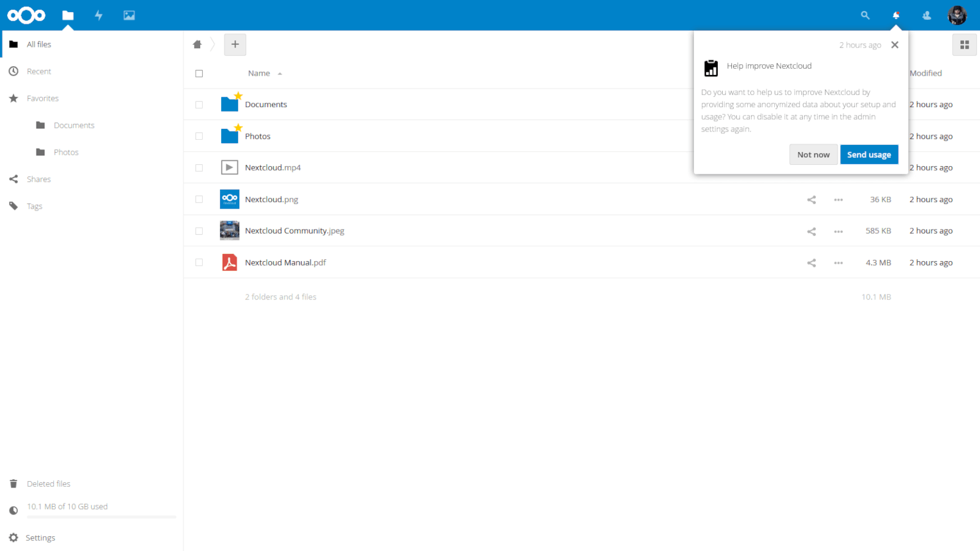Screen dimensions: 980x551
Task: Sort by the Modified column header
Action: click(x=925, y=73)
